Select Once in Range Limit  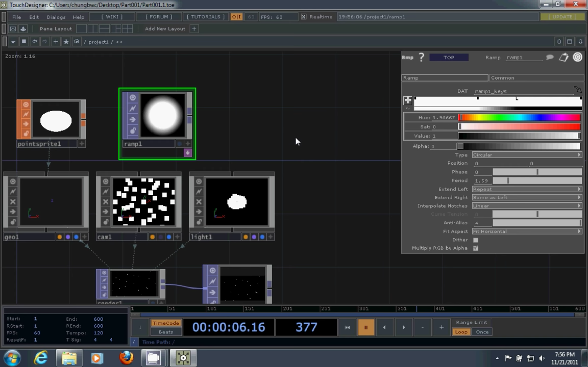[482, 332]
